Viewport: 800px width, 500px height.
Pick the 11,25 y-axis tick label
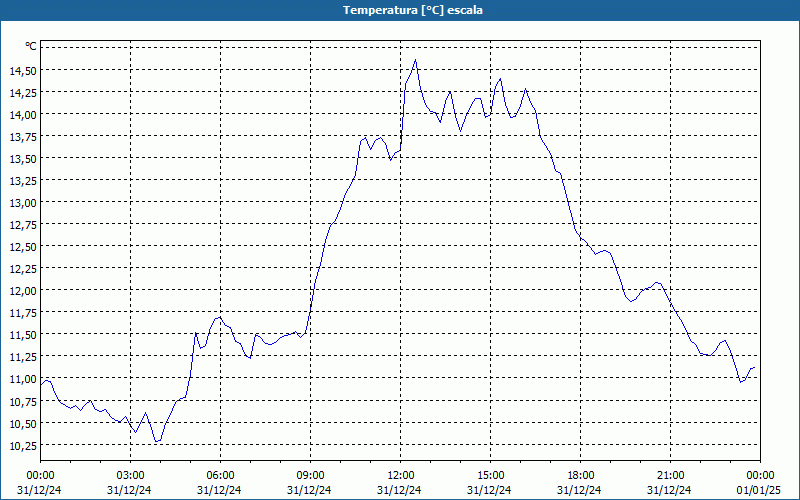pos(23,356)
